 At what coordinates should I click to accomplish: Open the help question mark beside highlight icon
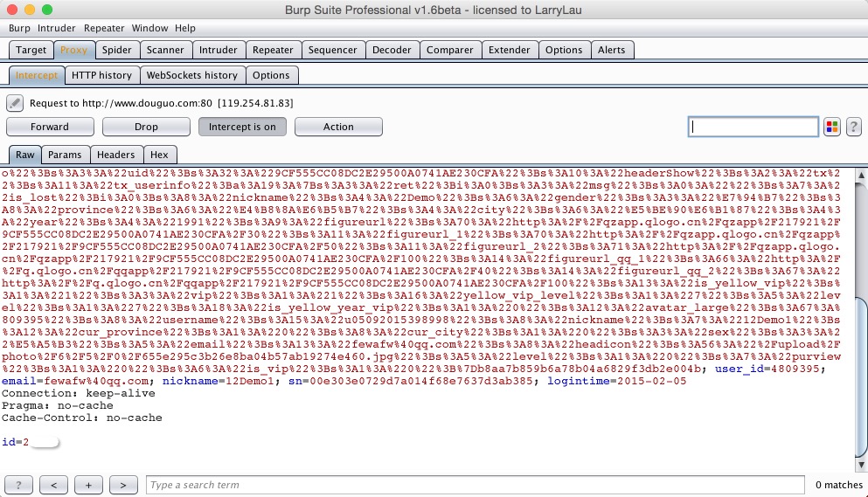click(x=853, y=127)
